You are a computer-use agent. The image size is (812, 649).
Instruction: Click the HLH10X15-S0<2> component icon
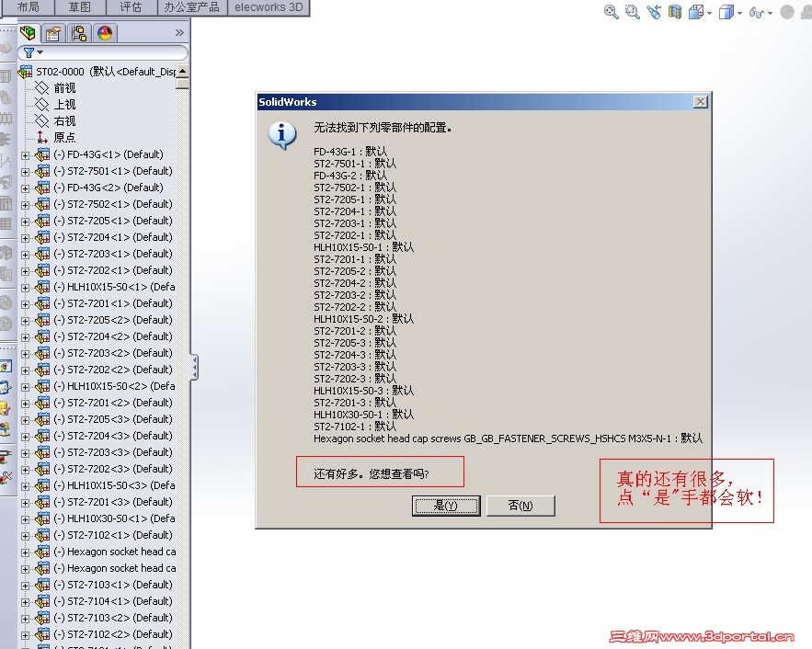[x=42, y=386]
